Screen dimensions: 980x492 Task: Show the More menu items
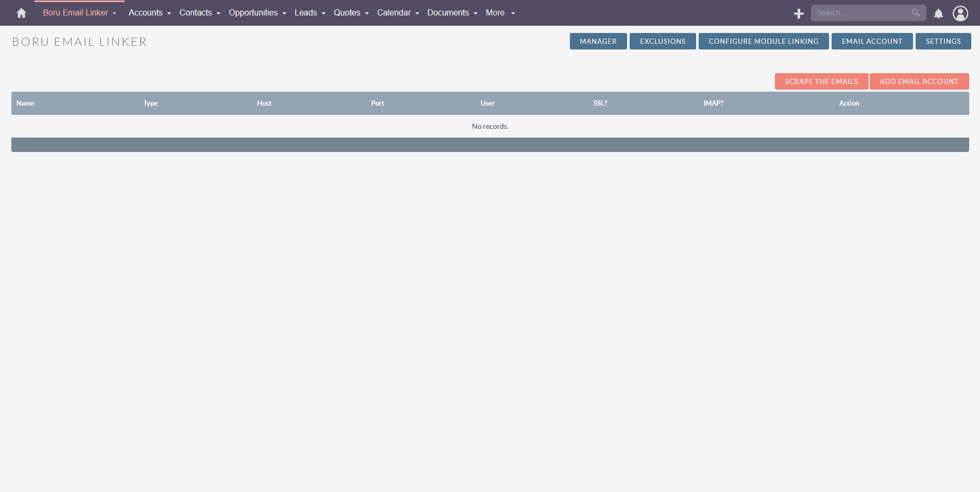(500, 13)
